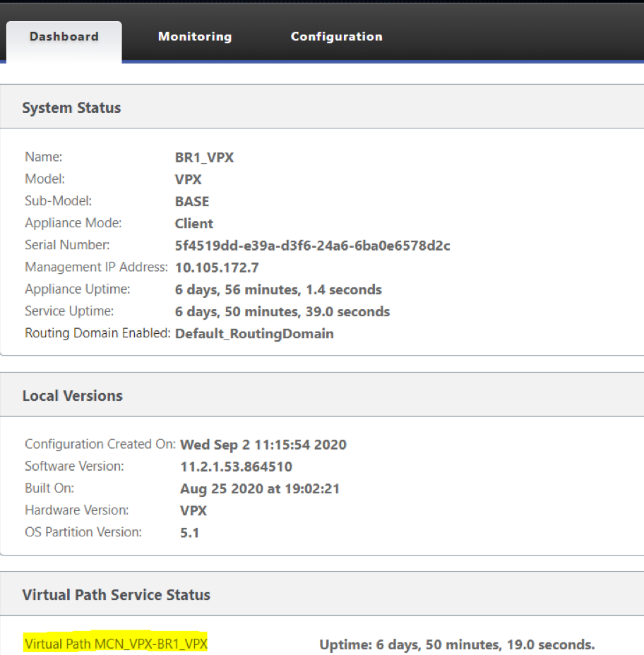Screen dimensions: 644x655
Task: Click the Model value VPX in System Status
Action: pyautogui.click(x=189, y=179)
